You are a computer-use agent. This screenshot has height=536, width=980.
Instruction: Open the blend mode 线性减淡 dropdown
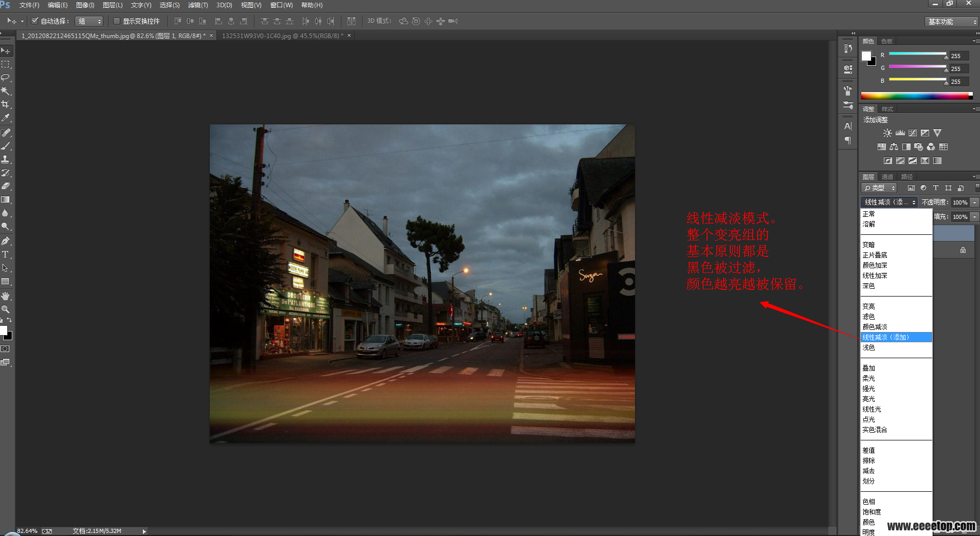coord(890,202)
